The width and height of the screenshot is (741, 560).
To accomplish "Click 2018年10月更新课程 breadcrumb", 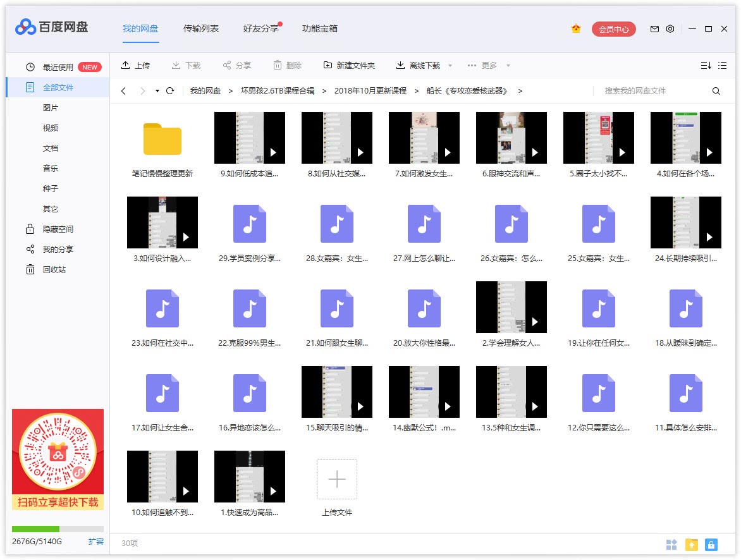I will click(370, 91).
